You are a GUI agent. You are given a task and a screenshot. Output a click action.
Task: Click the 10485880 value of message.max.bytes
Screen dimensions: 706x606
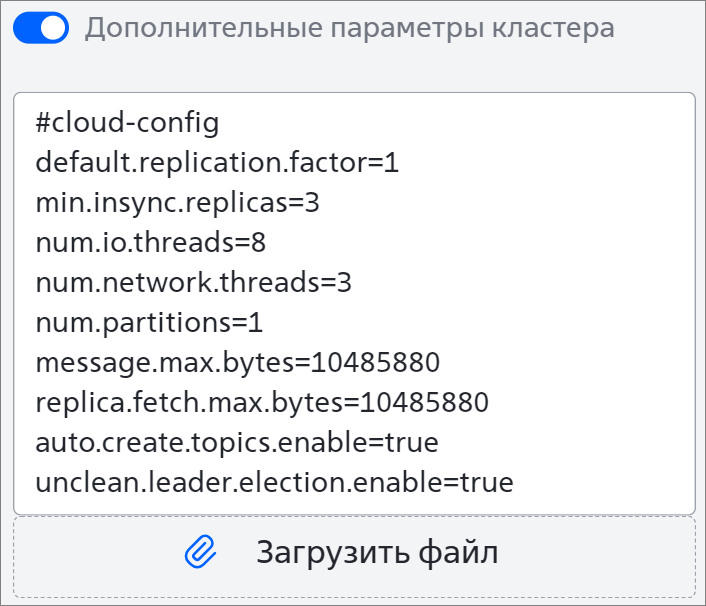pos(378,362)
